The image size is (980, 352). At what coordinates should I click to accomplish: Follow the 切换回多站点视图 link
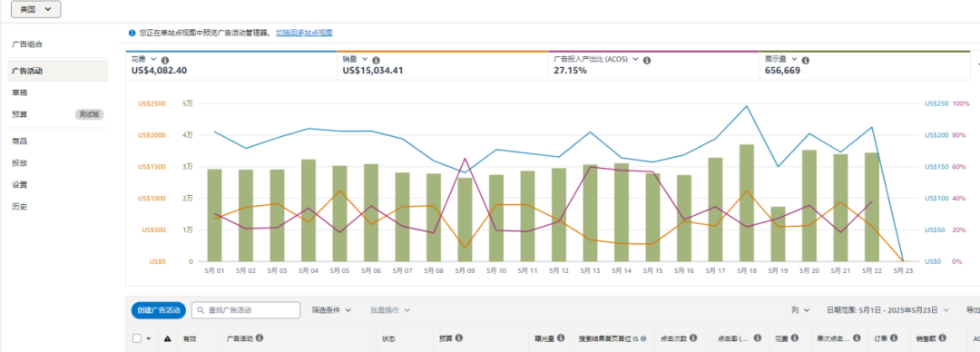click(x=304, y=33)
